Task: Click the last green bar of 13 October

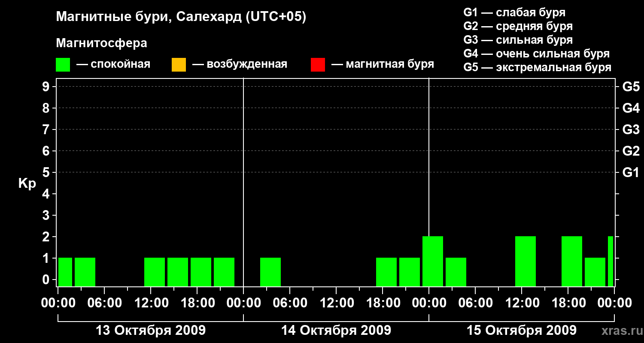Action: pyautogui.click(x=224, y=272)
